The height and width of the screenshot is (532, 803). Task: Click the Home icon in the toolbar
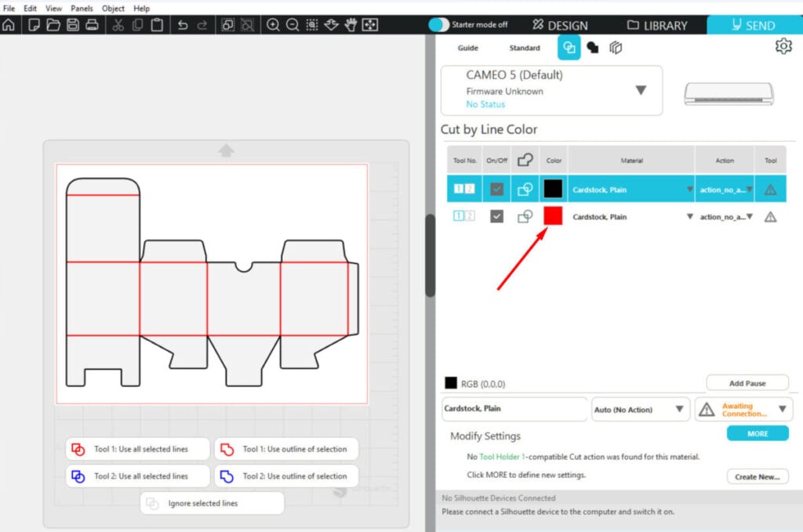9,25
